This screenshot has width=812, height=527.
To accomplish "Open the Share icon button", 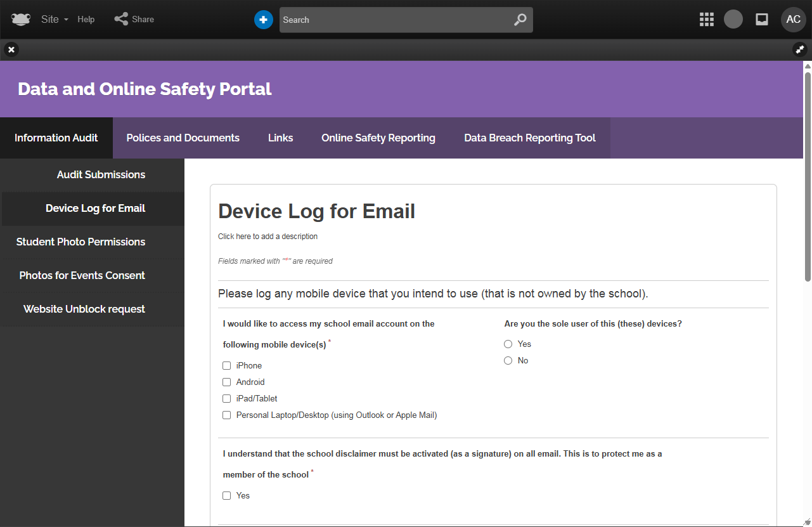I will click(121, 19).
